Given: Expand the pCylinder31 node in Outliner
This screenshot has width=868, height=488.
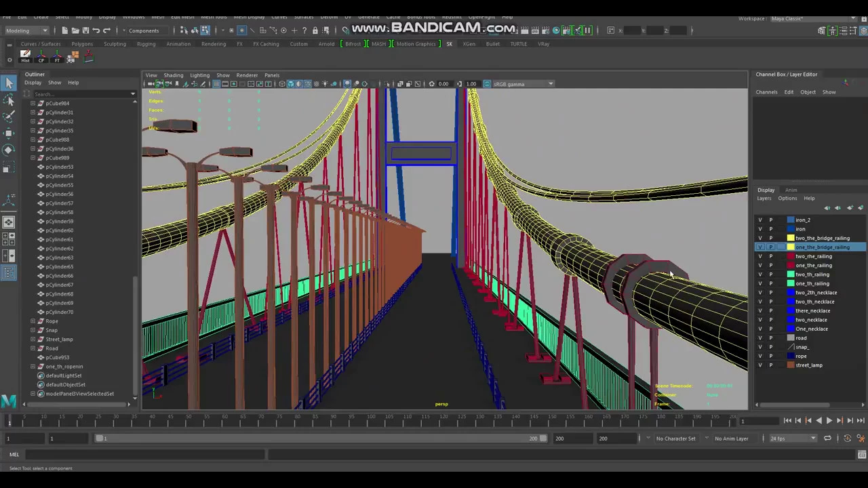Looking at the screenshot, I should pos(33,113).
